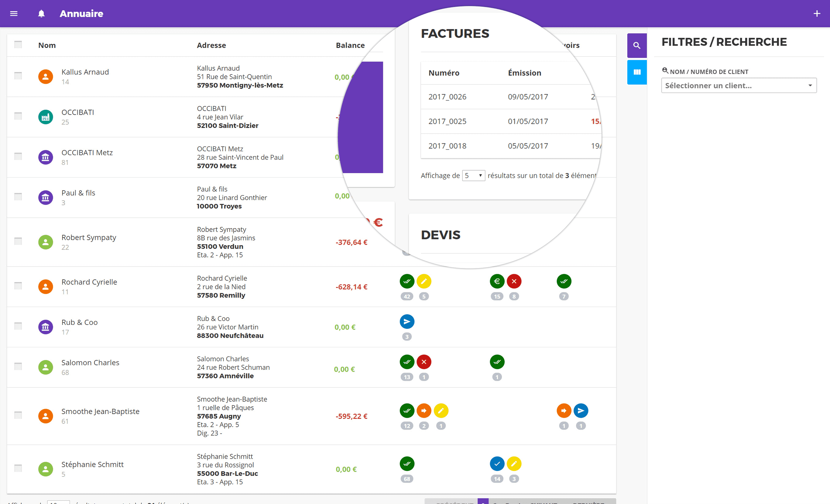Viewport: 830px width, 504px height.
Task: Click Salomon Charles' red cross icon
Action: coord(424,362)
